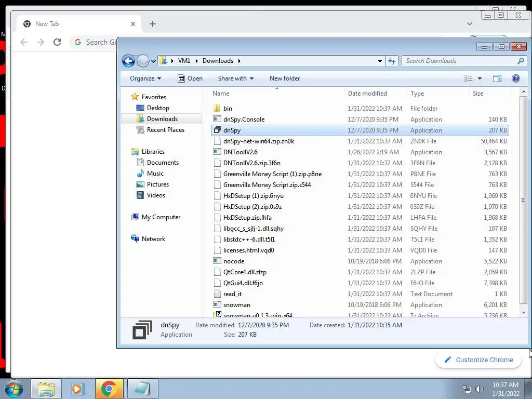Click the Open toolbar button
Viewport: 532px width, 399px height.
(x=190, y=78)
